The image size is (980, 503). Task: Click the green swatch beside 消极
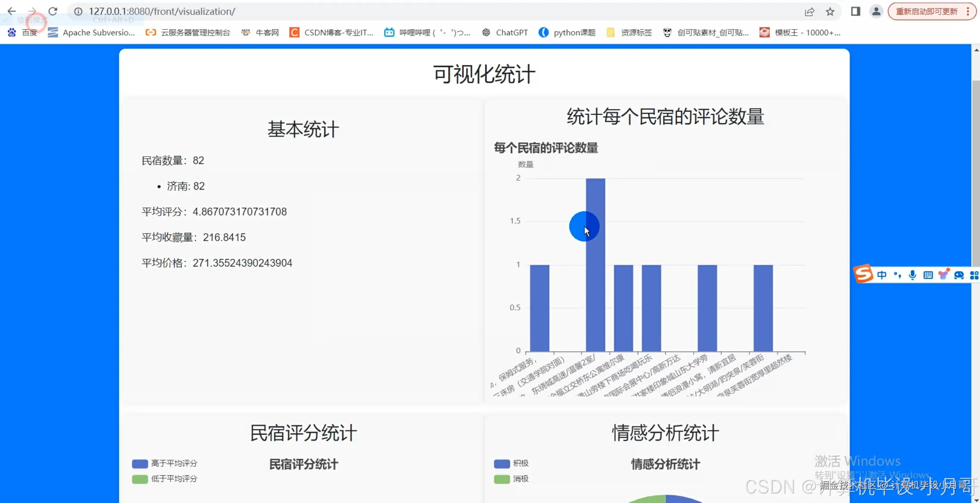pos(502,479)
